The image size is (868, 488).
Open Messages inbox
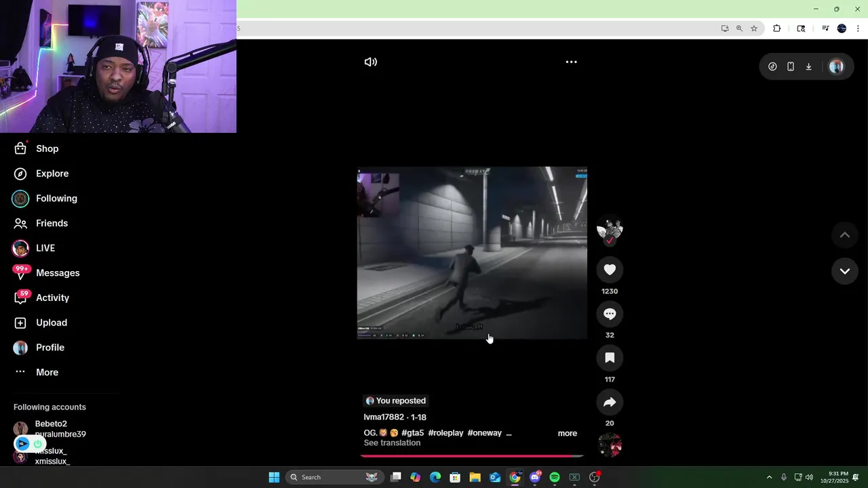[x=46, y=273]
